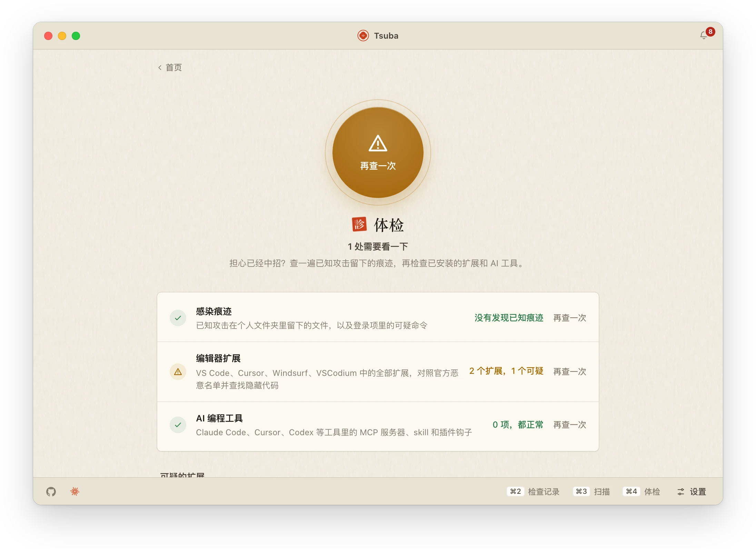This screenshot has height=549, width=756.
Task: Click the status 没有发现已知痕迹
Action: point(509,318)
